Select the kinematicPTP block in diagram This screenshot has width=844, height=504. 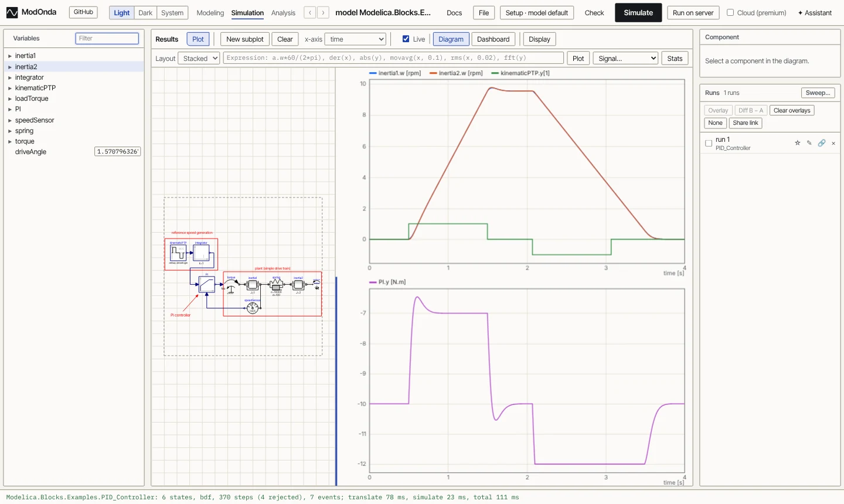coord(178,253)
